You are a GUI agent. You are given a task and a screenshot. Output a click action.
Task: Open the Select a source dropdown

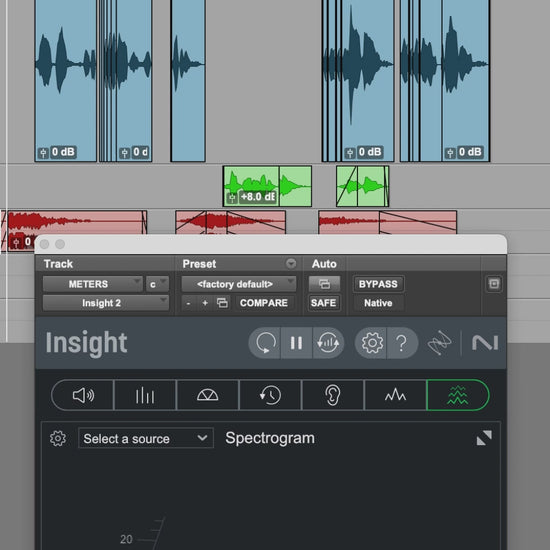[146, 438]
